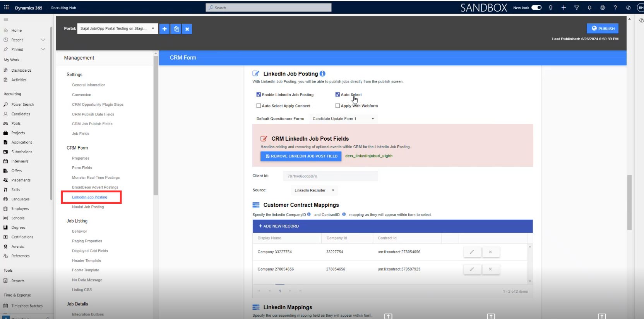Sort by Display Name column header
Screen dimensions: 644x319
pos(269,238)
